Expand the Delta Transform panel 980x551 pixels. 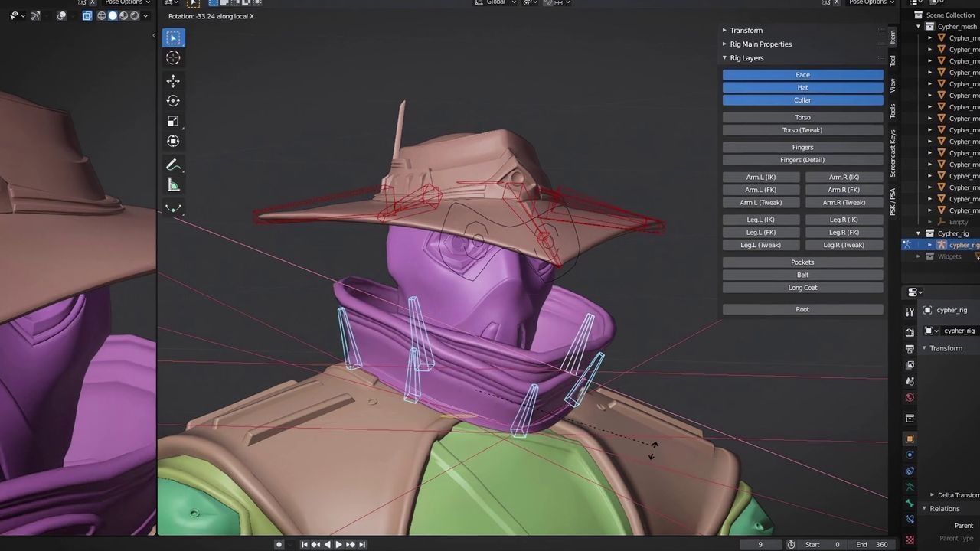point(932,495)
